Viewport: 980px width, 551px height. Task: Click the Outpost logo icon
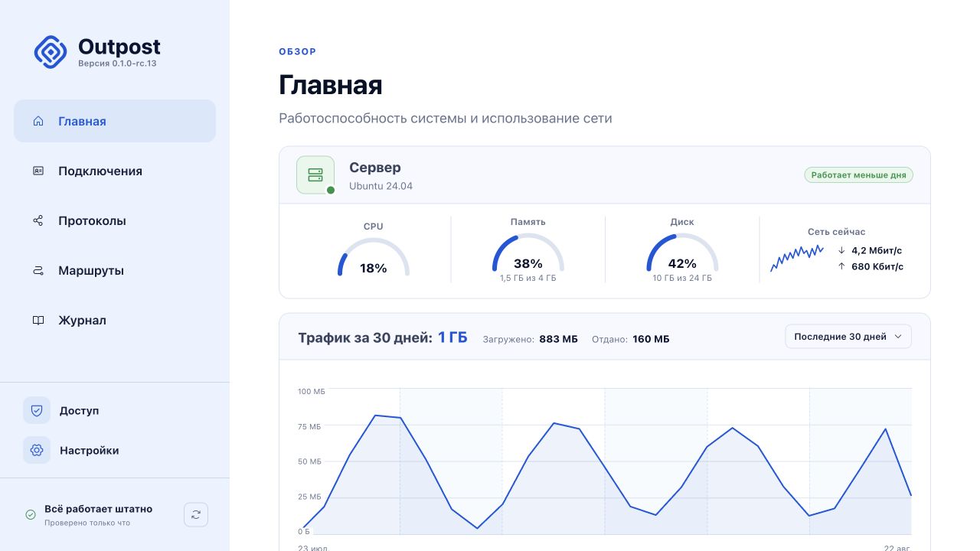tap(51, 52)
